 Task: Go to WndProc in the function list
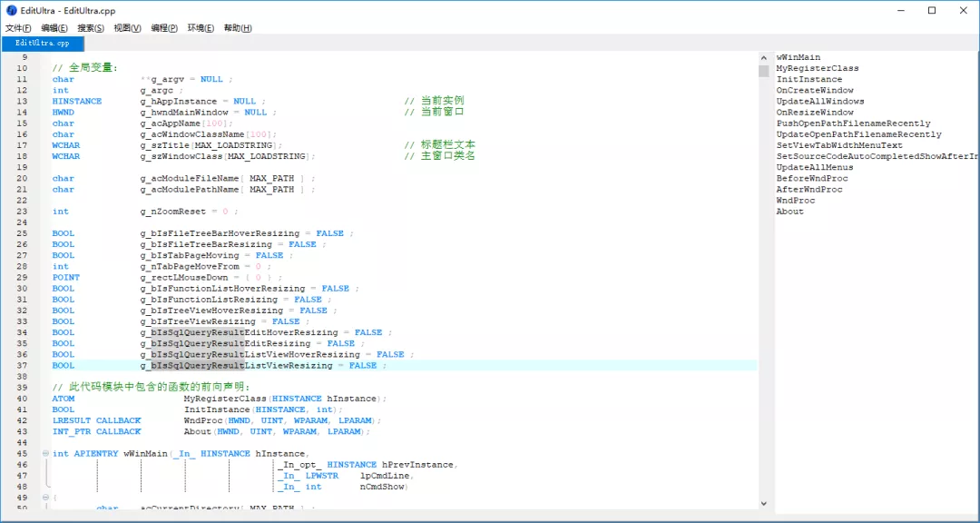[x=795, y=201]
